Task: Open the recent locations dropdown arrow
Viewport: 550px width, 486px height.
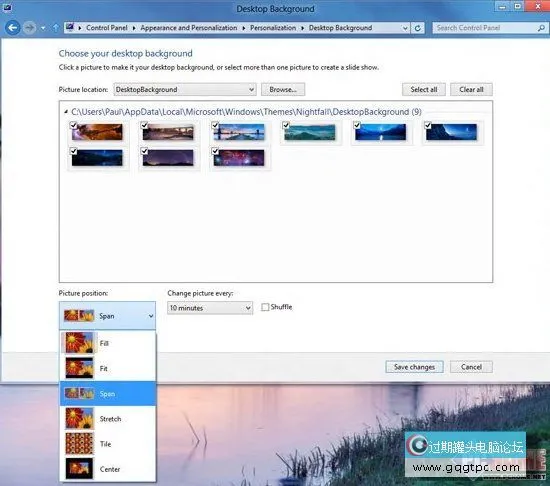Action: pyautogui.click(x=43, y=28)
